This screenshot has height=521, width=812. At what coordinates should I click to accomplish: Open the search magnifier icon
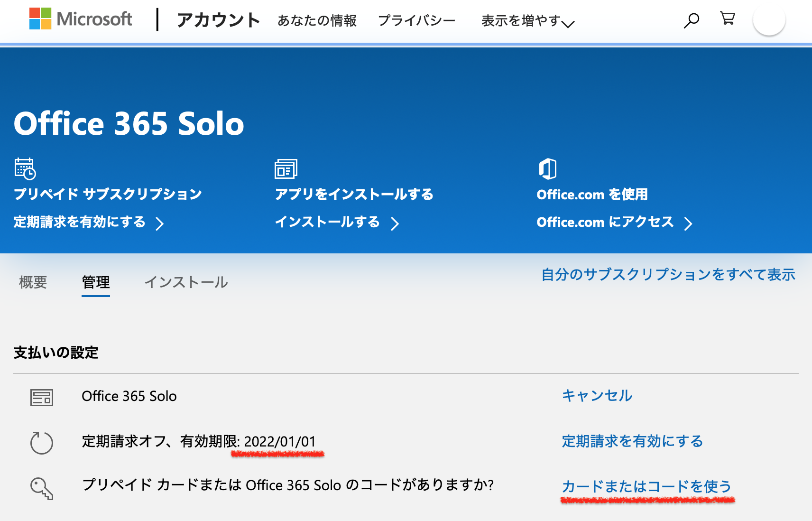692,20
